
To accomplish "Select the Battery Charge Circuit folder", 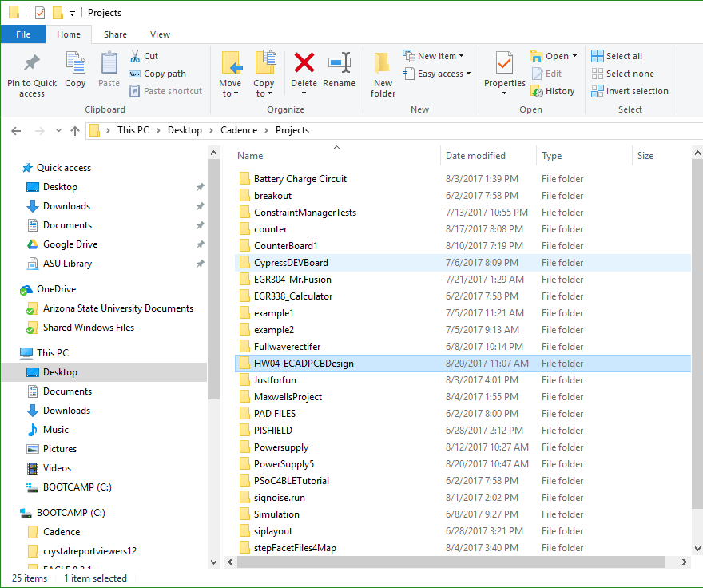I will pos(463,179).
